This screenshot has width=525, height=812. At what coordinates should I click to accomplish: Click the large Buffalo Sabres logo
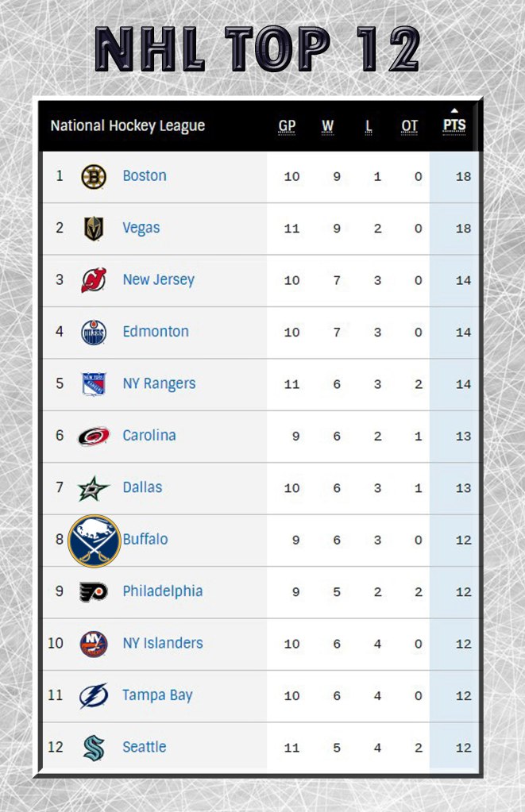95,541
